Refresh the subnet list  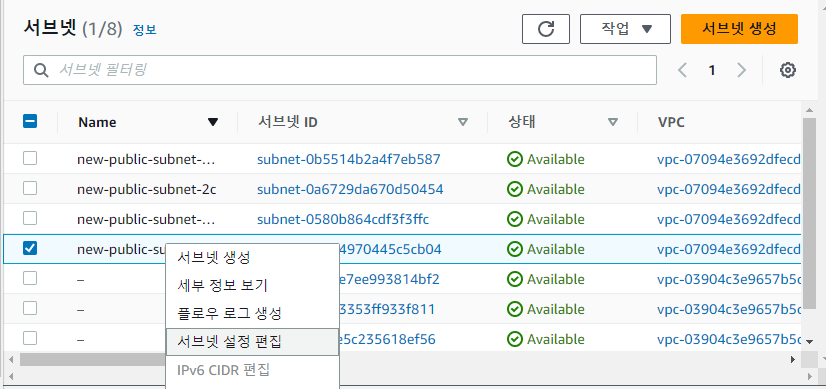tap(546, 29)
